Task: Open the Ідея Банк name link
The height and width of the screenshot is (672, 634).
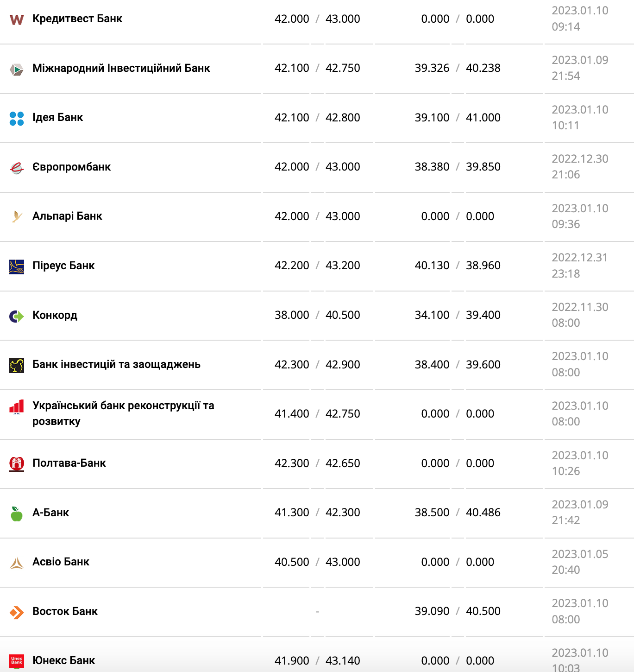Action: [x=57, y=117]
